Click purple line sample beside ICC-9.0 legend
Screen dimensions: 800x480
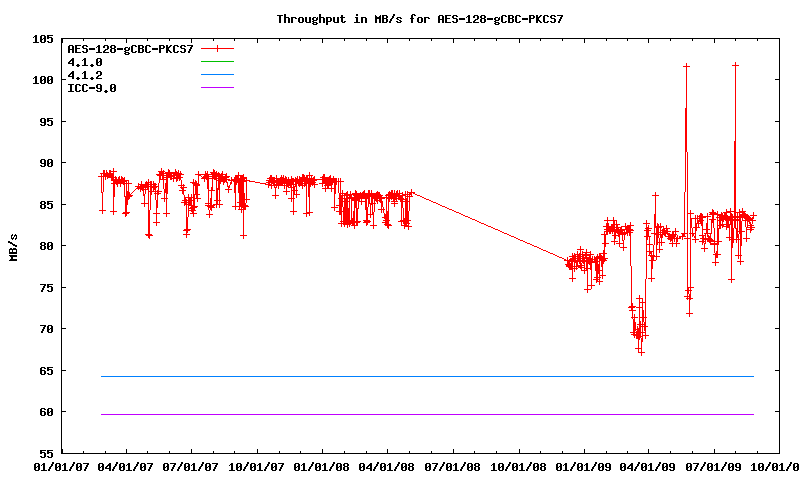click(216, 88)
